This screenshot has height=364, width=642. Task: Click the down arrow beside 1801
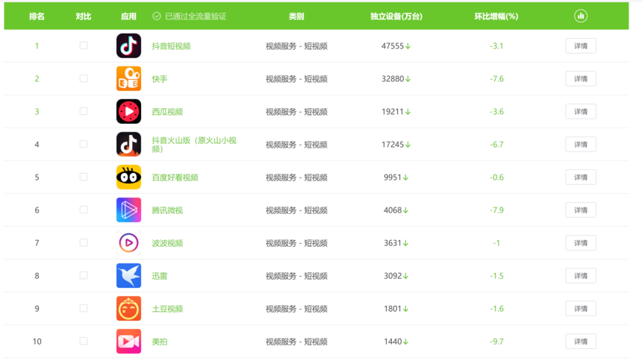pos(405,309)
